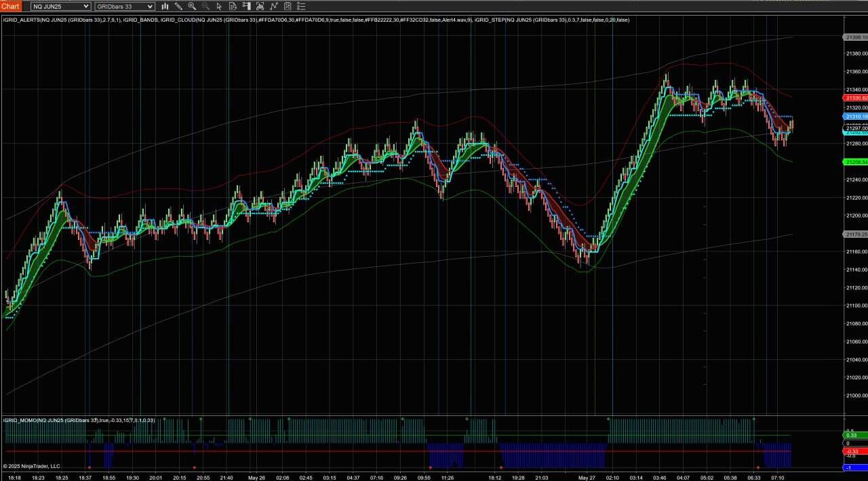Open the Data Series icon in toolbar
868x481 pixels.
pyautogui.click(x=260, y=6)
